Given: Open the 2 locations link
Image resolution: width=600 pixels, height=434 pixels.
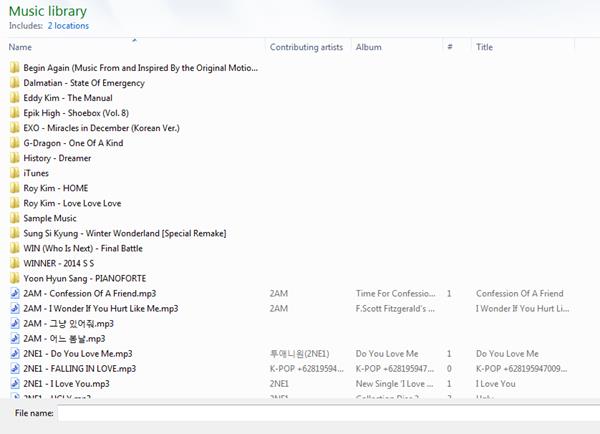Looking at the screenshot, I should tap(68, 26).
